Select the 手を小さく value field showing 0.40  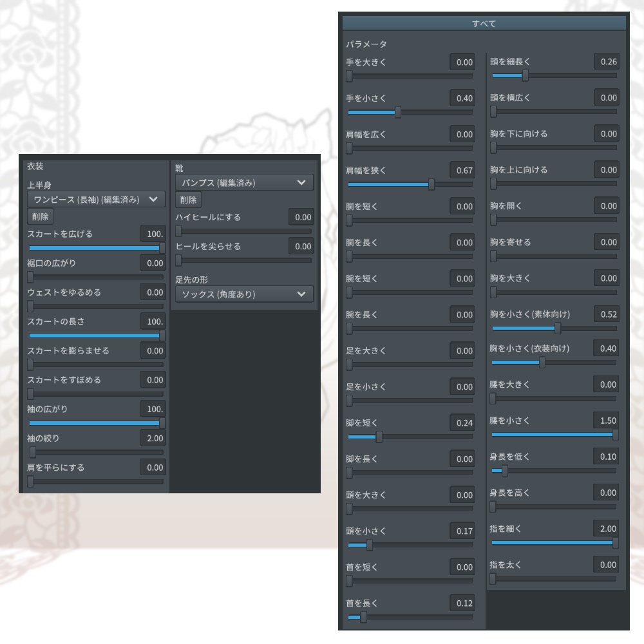pos(462,98)
